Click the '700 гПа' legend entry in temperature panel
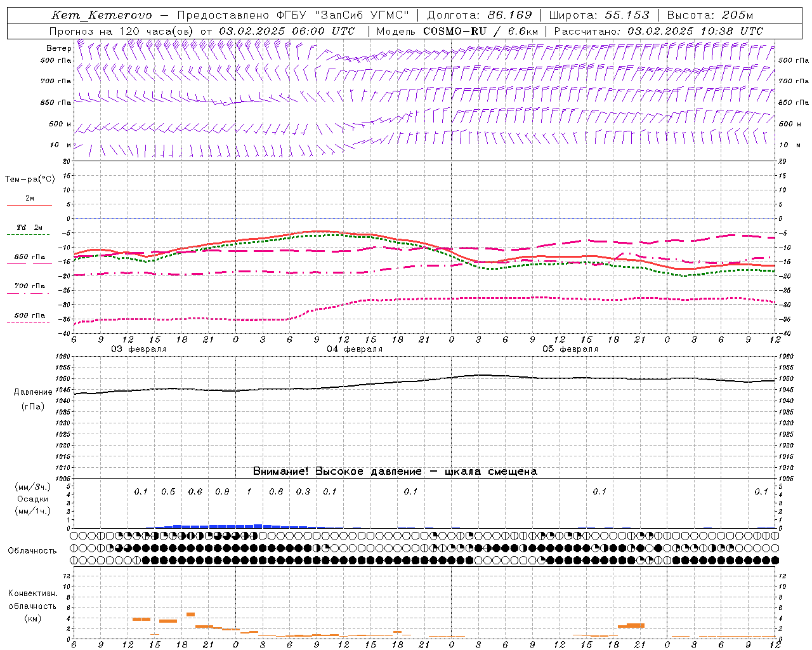The width and height of the screenshot is (812, 650). point(30,286)
